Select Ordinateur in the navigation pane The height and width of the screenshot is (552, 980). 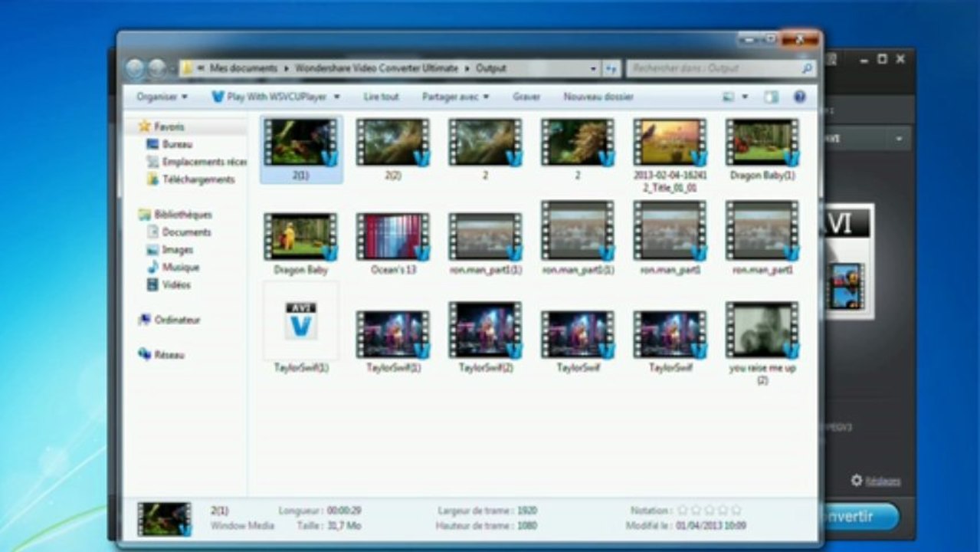pos(177,320)
